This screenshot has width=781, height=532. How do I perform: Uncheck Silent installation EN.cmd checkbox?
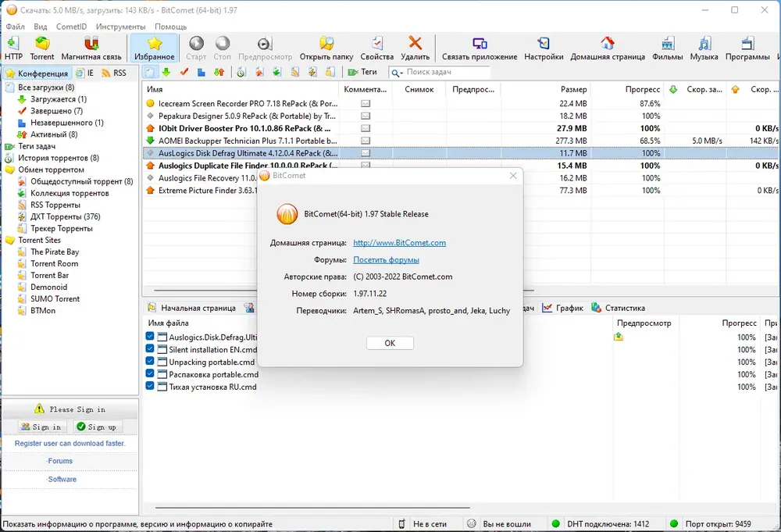[150, 348]
